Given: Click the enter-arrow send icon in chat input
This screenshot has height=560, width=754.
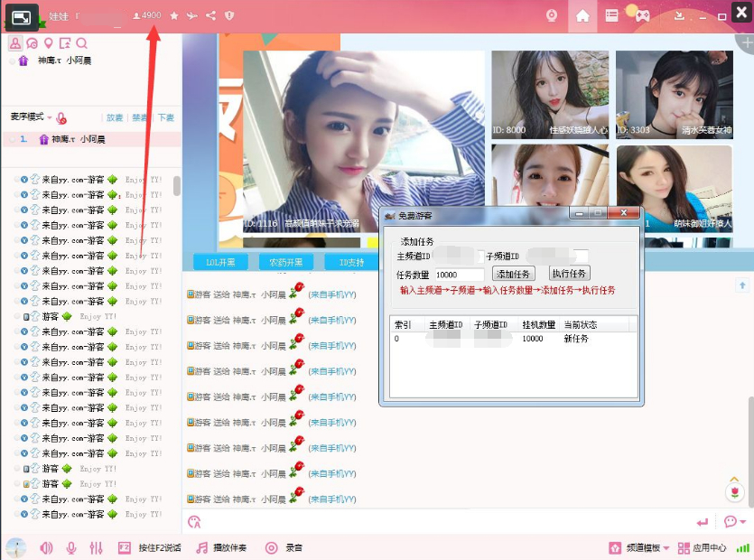Looking at the screenshot, I should [x=702, y=522].
